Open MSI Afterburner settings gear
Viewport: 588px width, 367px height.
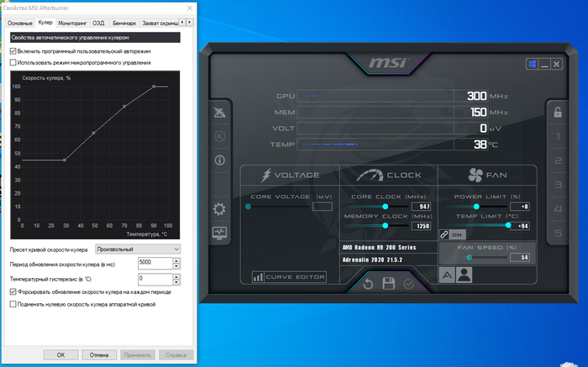coord(220,209)
